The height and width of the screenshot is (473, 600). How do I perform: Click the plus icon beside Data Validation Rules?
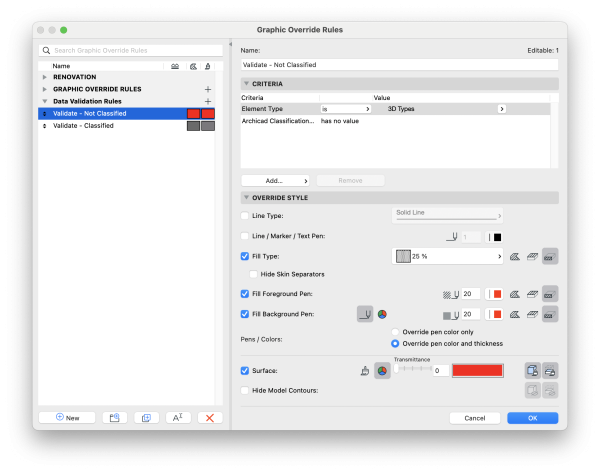(208, 101)
